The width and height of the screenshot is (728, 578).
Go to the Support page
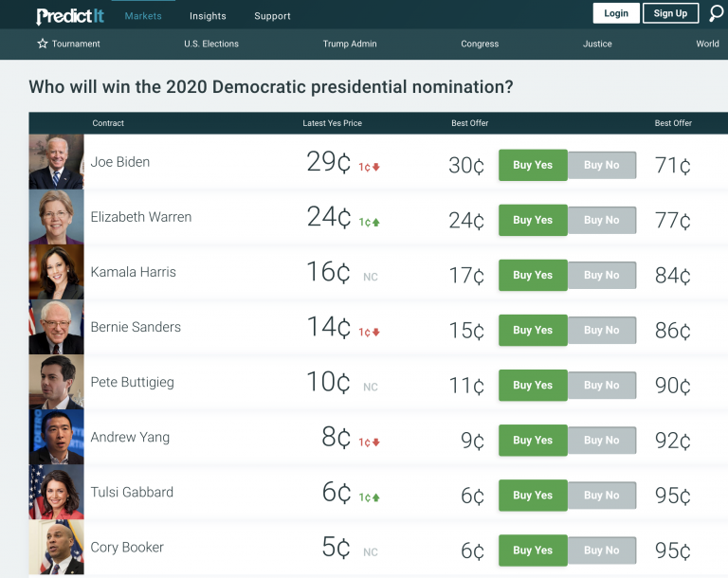(272, 16)
